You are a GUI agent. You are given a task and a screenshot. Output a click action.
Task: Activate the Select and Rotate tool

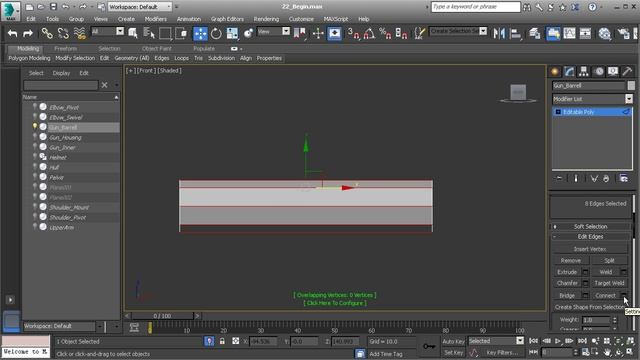pos(216,33)
